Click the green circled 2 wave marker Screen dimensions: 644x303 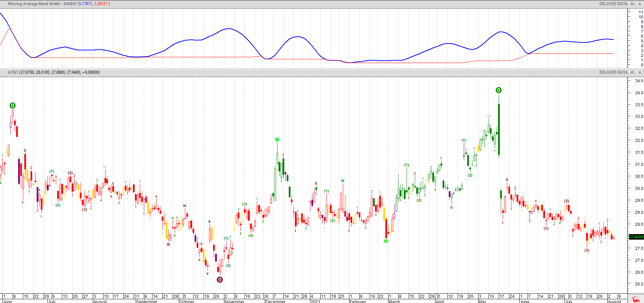point(386,241)
